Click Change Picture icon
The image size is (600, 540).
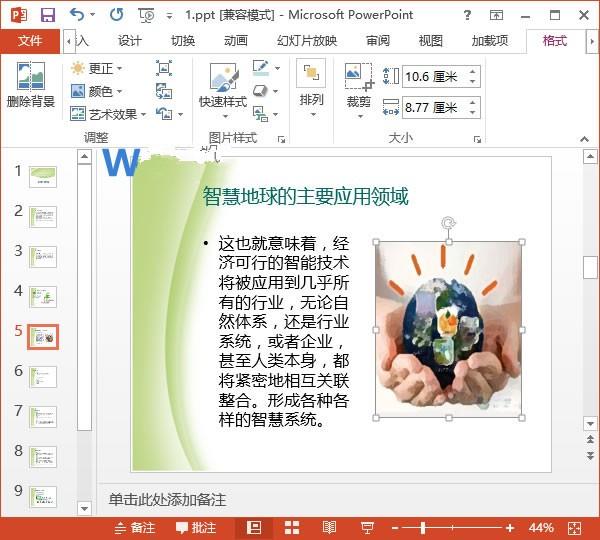click(x=164, y=91)
